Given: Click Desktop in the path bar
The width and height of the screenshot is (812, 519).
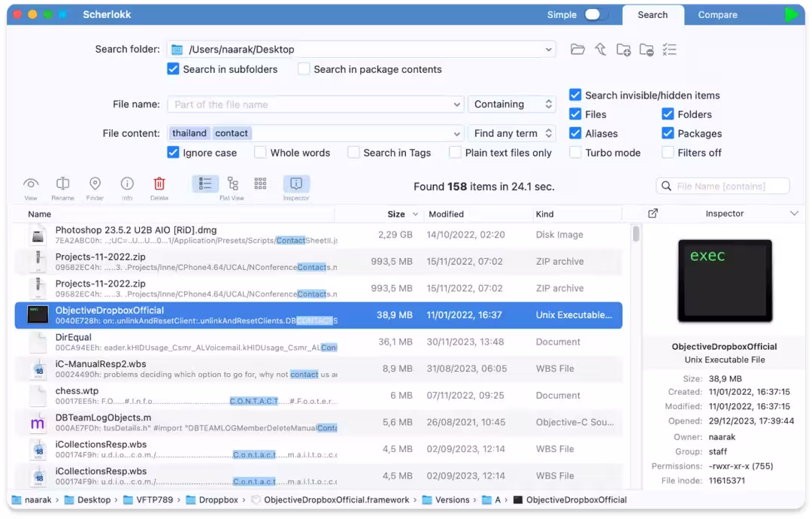Looking at the screenshot, I should pos(94,500).
